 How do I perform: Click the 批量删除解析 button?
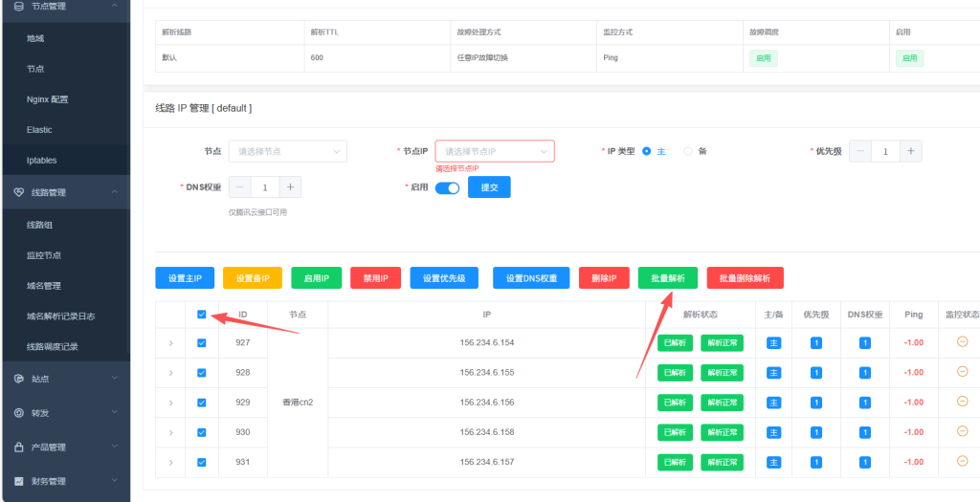(x=745, y=278)
